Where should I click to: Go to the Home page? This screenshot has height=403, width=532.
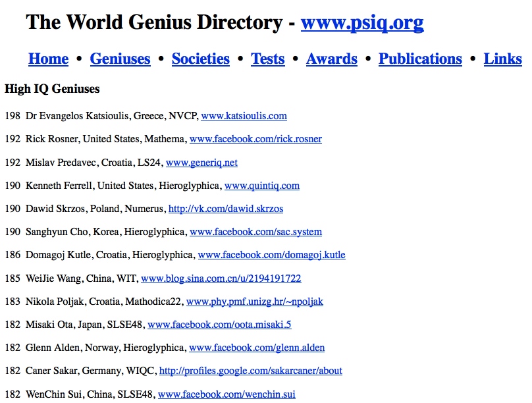coord(48,59)
